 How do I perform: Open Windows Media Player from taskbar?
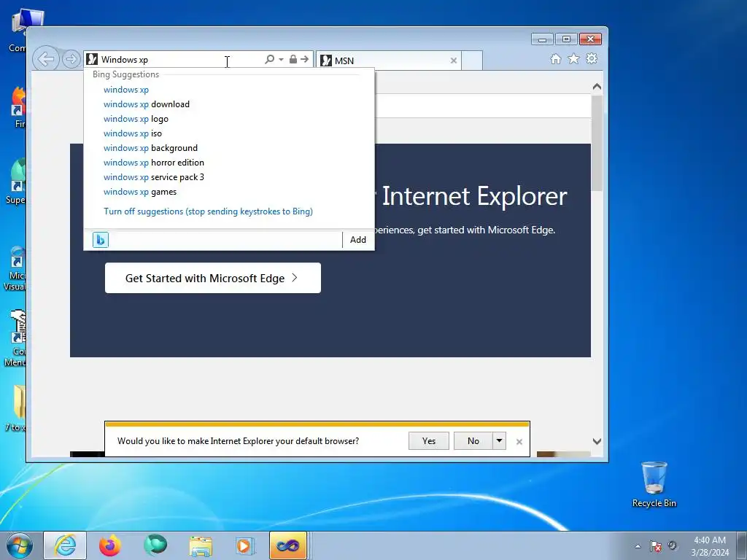coord(245,545)
